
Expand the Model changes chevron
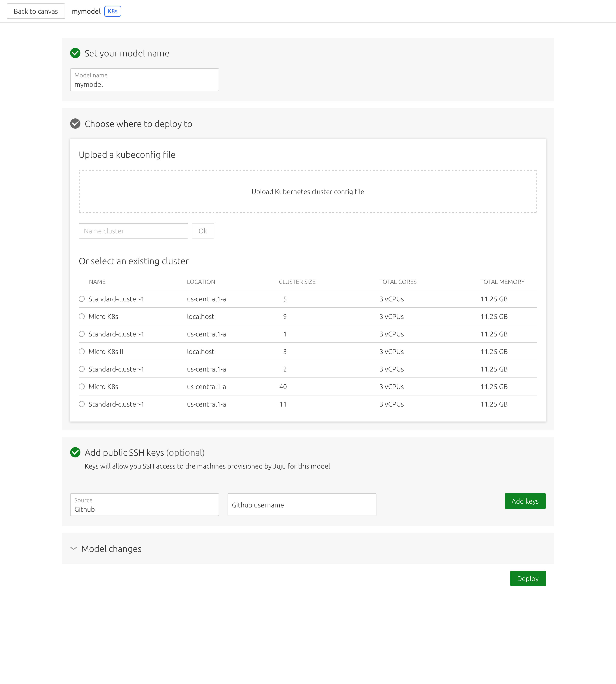coord(73,548)
